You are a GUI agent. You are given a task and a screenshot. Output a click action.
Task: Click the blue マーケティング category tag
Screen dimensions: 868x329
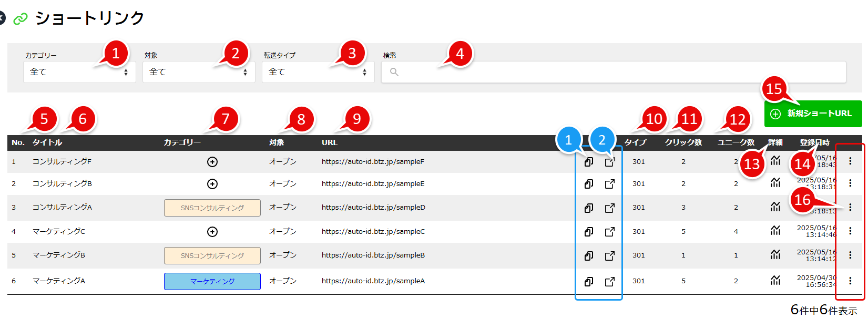[212, 281]
